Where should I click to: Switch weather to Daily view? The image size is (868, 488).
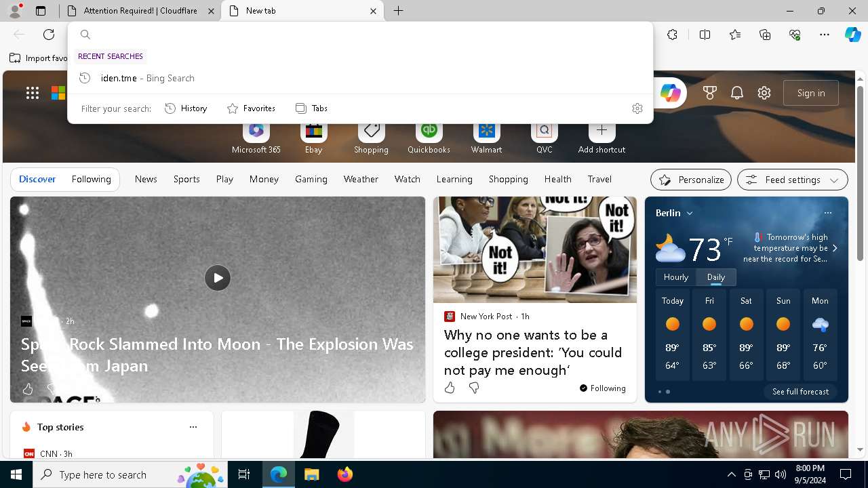[716, 277]
